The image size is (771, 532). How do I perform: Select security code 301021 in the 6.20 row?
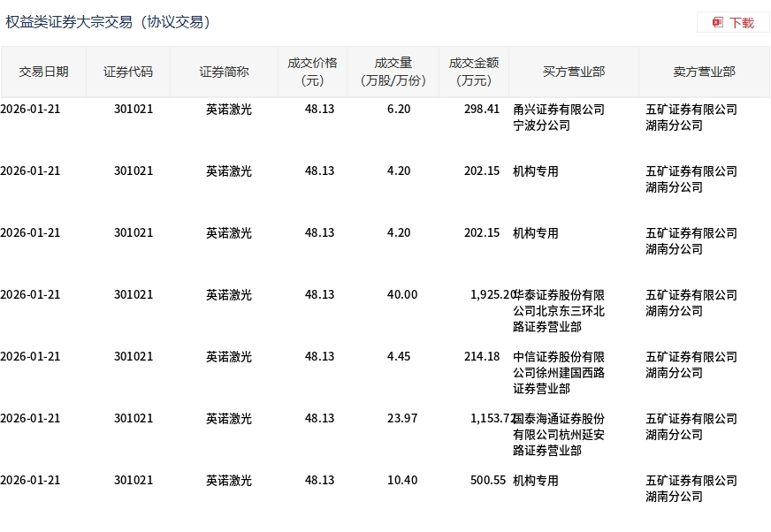click(134, 110)
